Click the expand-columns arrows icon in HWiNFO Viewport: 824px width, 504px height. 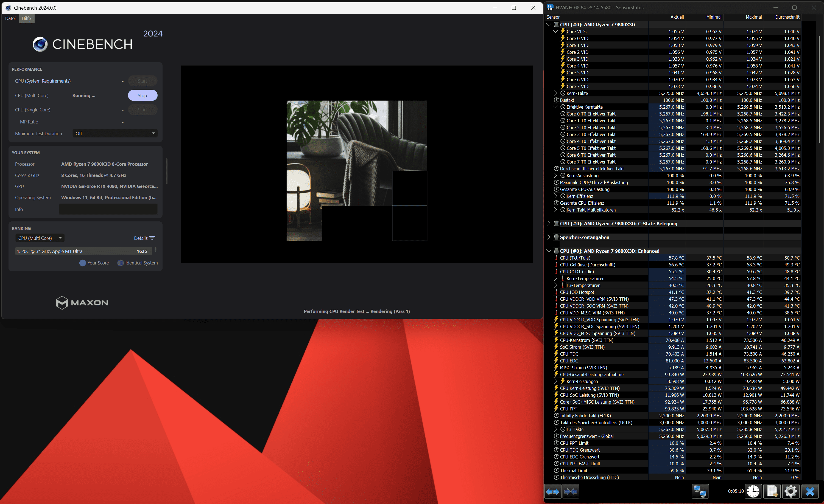552,491
